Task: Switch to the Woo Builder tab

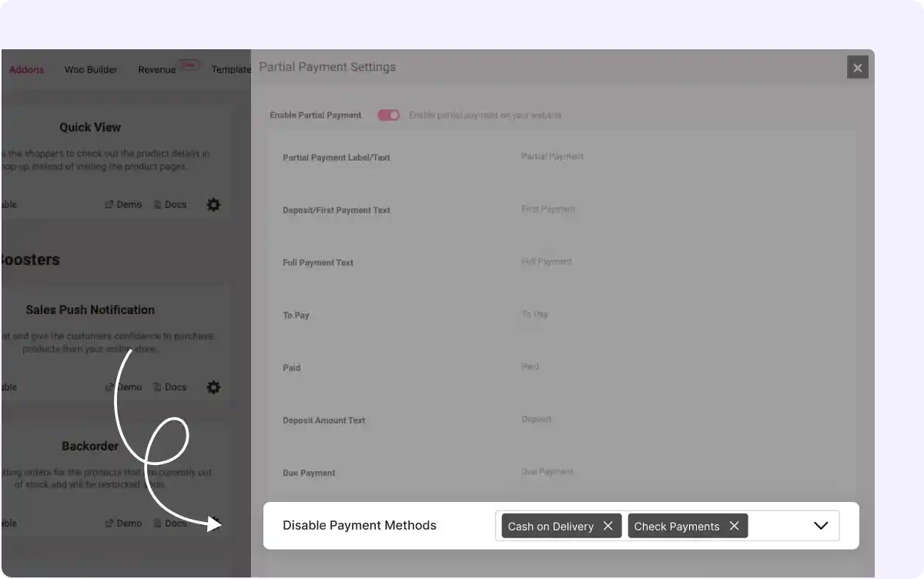Action: 91,69
